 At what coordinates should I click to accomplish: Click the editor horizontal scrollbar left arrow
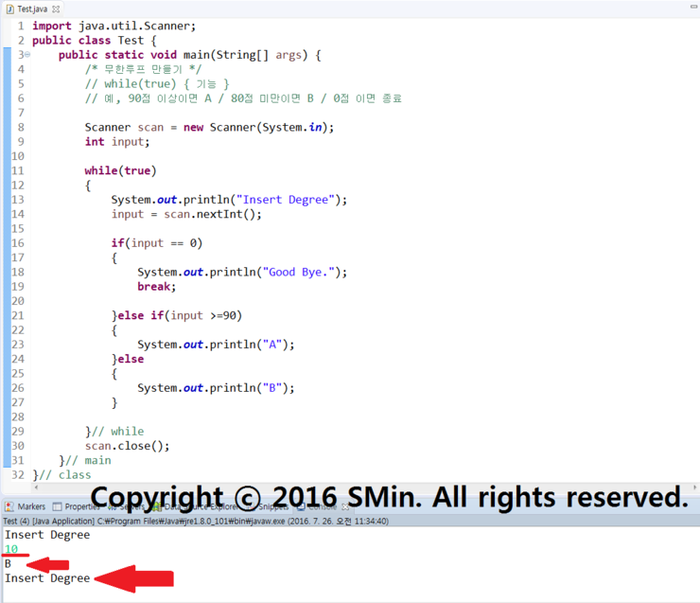tap(36, 488)
